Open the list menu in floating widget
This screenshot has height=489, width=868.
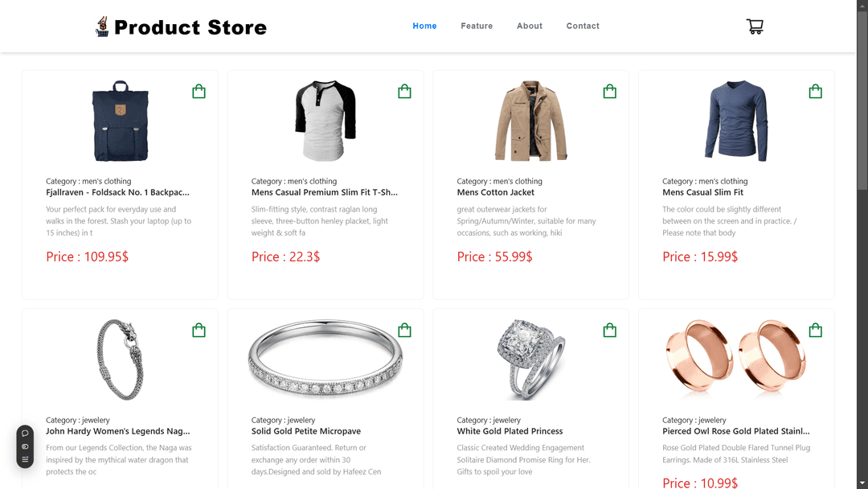point(25,459)
